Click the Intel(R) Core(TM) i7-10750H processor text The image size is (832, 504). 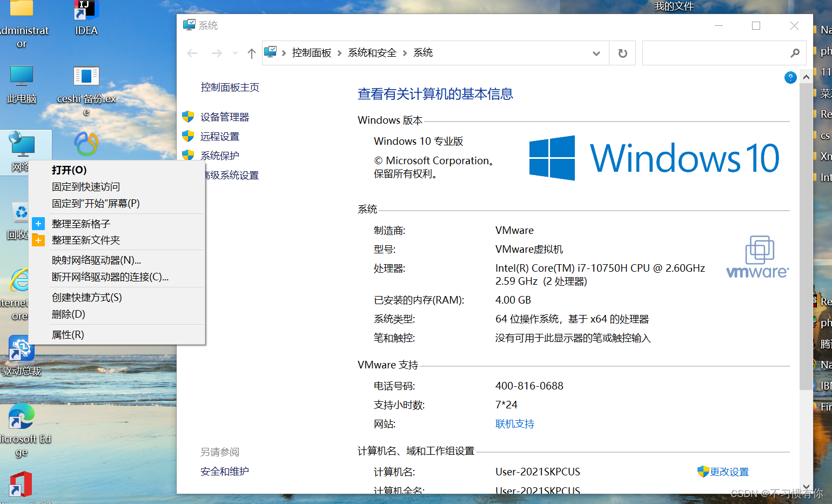[600, 274]
